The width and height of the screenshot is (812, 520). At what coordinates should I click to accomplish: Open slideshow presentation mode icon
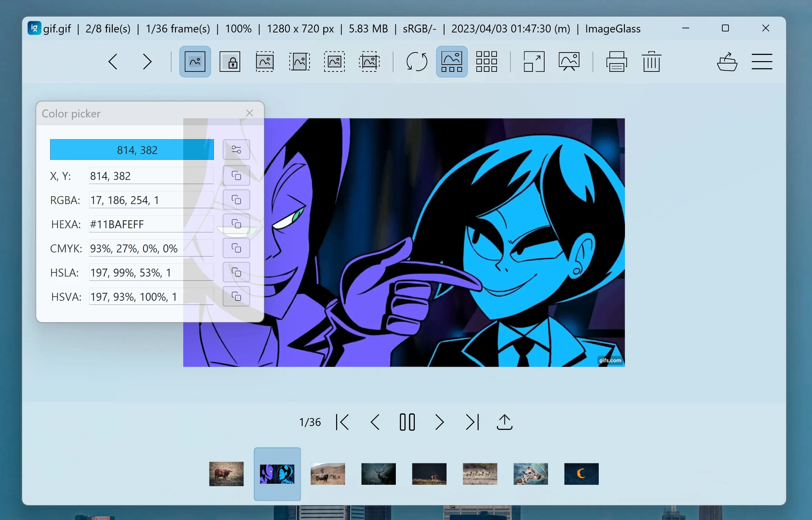(x=569, y=62)
